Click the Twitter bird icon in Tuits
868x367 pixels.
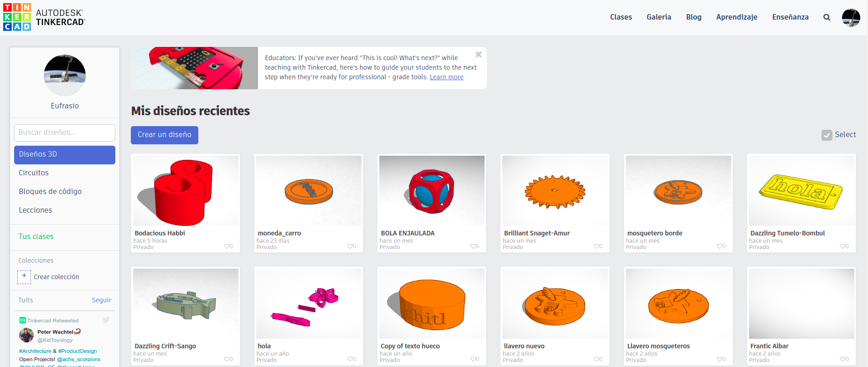pyautogui.click(x=106, y=320)
